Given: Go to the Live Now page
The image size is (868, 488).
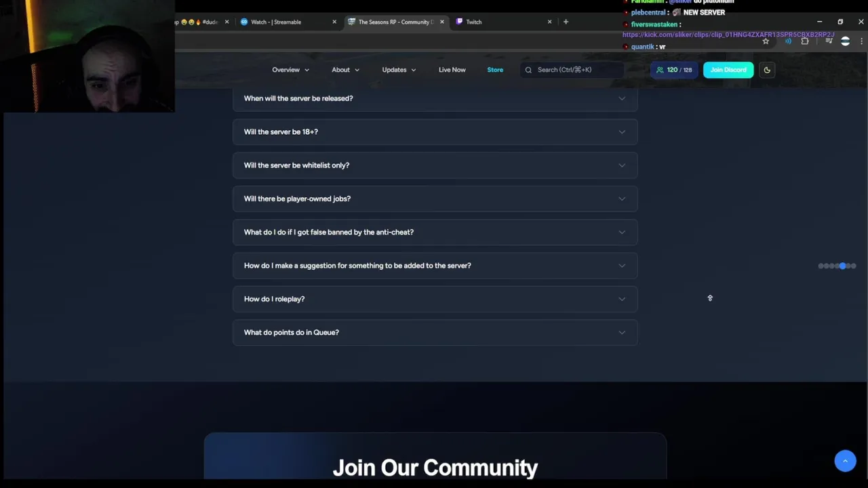Looking at the screenshot, I should 452,70.
